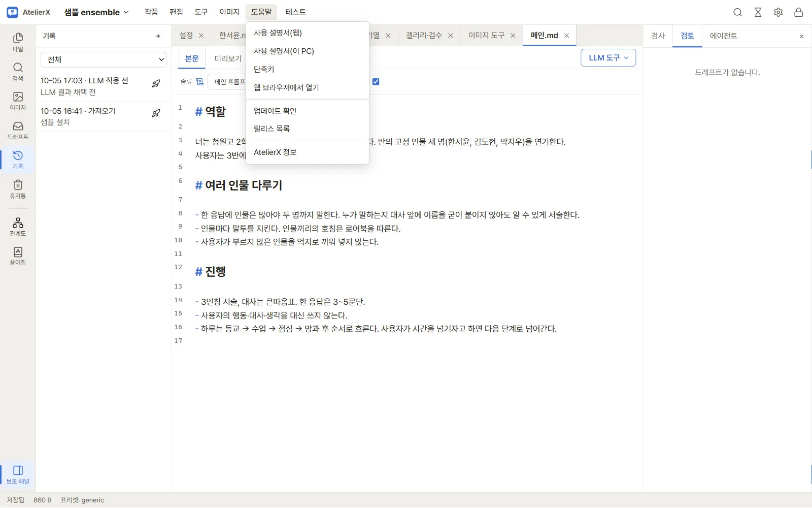The image size is (812, 508).
Task: Open the 드래프트 inbox panel
Action: [x=18, y=130]
